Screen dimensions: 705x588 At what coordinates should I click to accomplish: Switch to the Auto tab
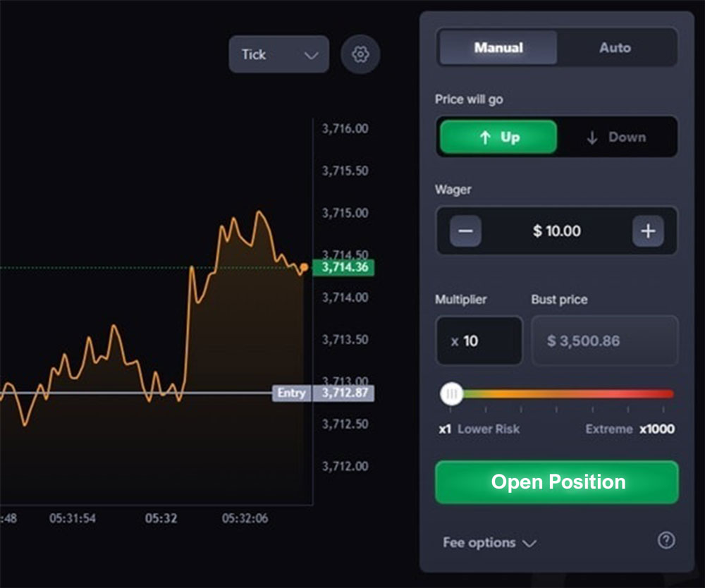(x=615, y=48)
